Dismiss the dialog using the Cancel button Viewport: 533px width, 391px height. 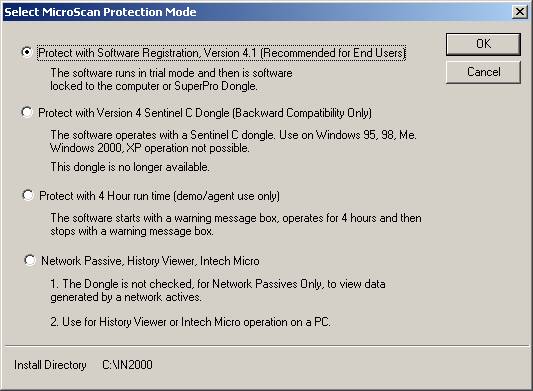(x=483, y=72)
